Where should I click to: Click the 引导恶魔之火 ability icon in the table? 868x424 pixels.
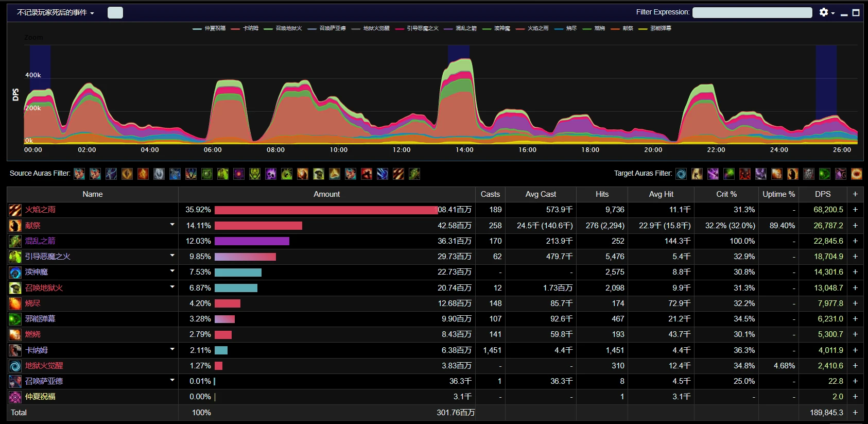tap(15, 257)
